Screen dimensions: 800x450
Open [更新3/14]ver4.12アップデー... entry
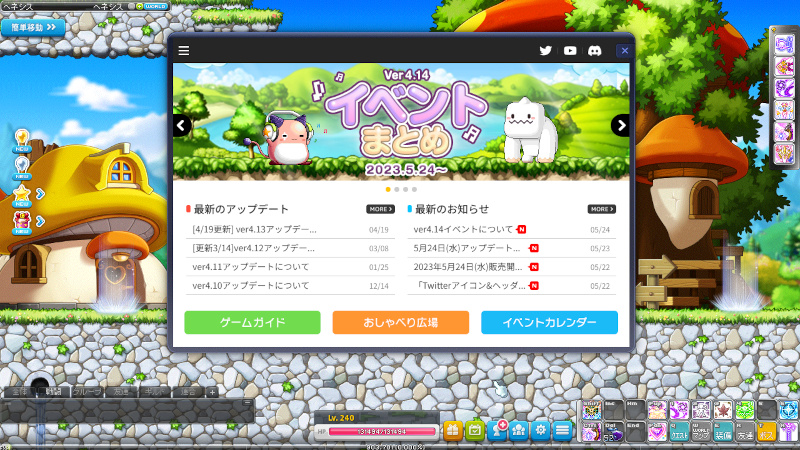tap(290, 248)
